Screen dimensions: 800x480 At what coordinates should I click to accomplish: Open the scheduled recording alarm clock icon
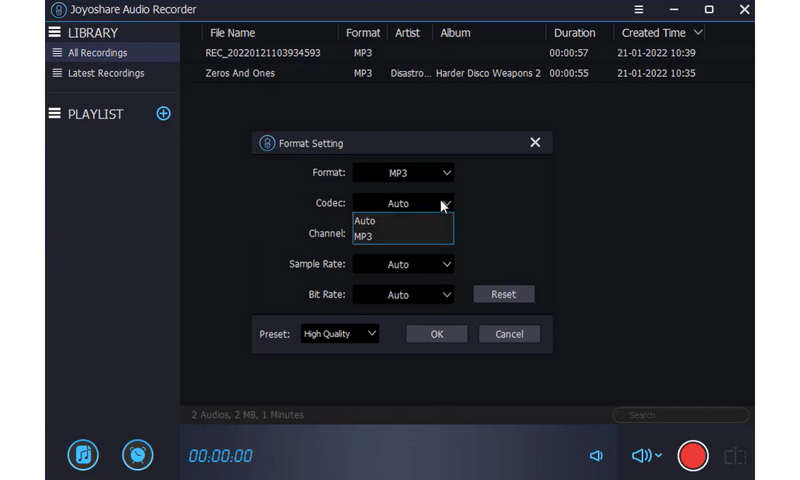[137, 454]
